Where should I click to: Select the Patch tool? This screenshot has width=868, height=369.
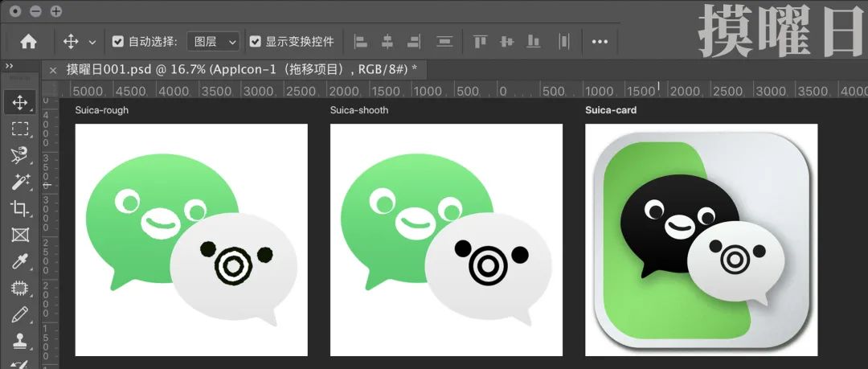click(20, 288)
